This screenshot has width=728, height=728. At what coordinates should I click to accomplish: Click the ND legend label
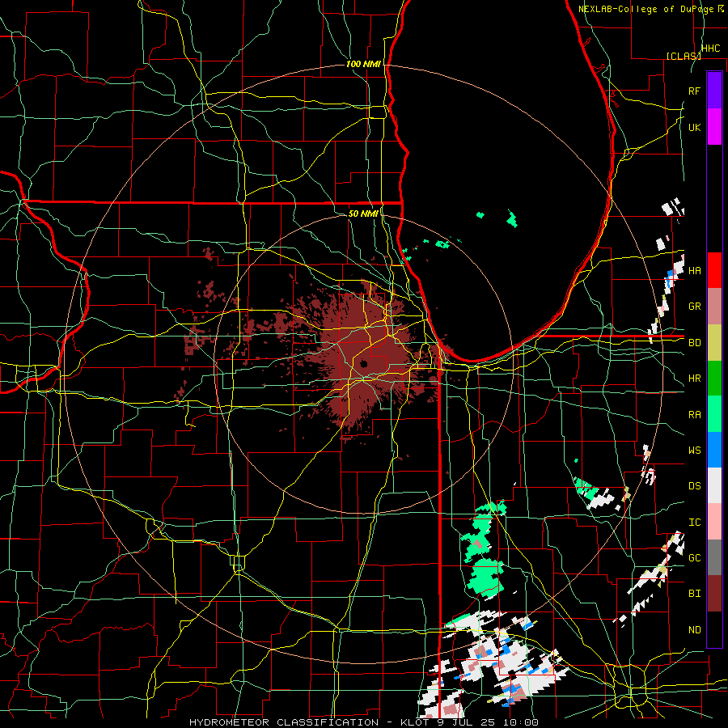click(x=694, y=630)
